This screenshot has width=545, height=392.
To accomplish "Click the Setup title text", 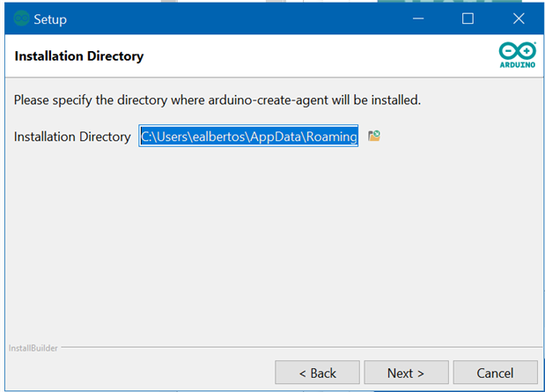I will click(50, 18).
